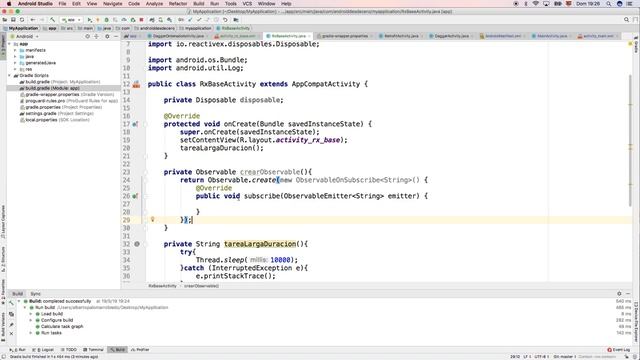
Task: Click the scroll-from-source target icon in Project panel
Action: tap(87, 36)
